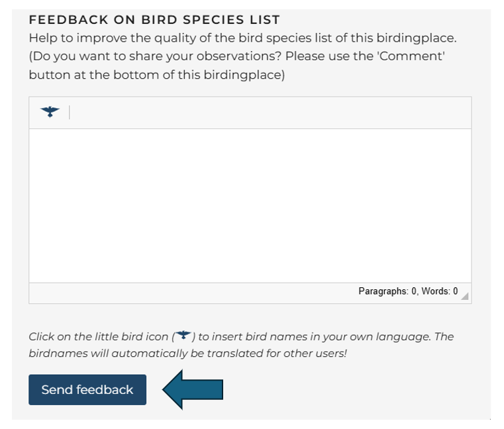This screenshot has height=429, width=504.
Task: Click empty space in the editor toolbar
Action: click(265, 113)
